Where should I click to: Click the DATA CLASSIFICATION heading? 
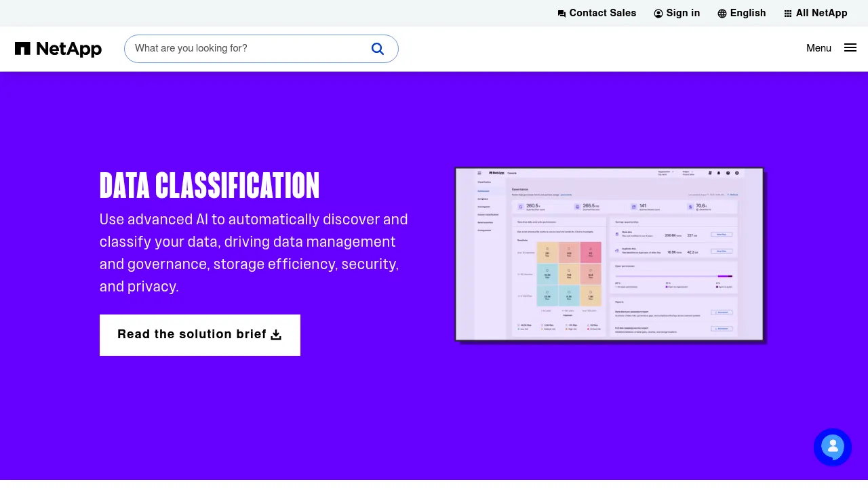tap(210, 186)
